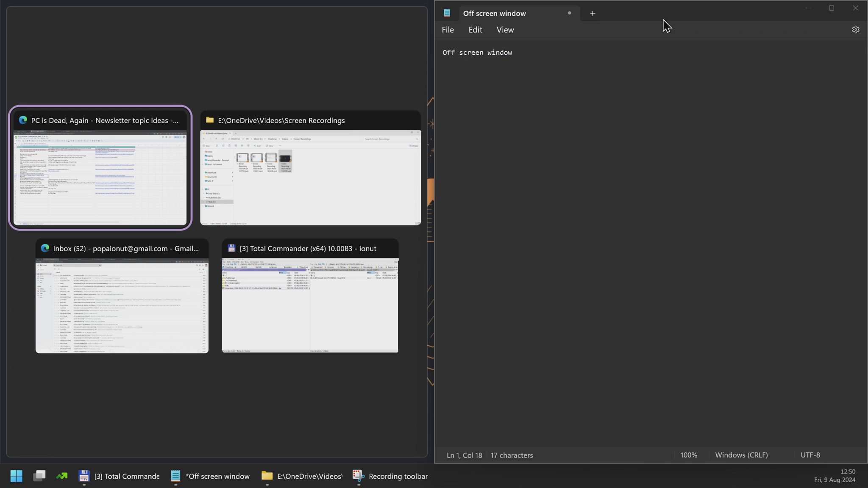
Task: Click the Windows (CRLF) line ending indicator
Action: [x=741, y=455]
